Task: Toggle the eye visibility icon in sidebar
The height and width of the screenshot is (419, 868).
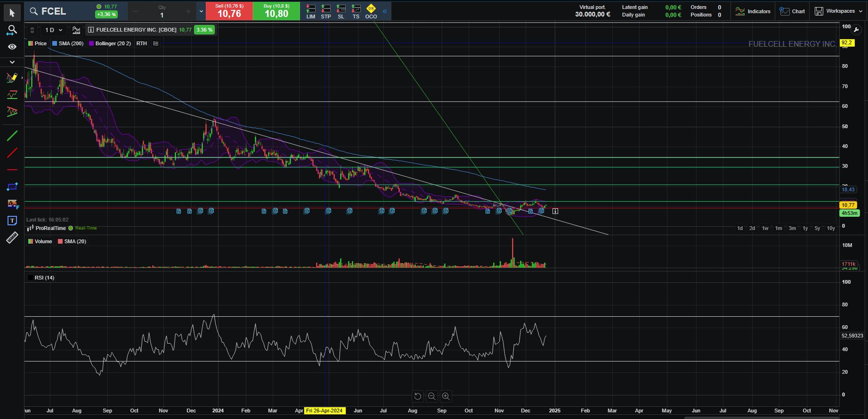Action: click(12, 47)
